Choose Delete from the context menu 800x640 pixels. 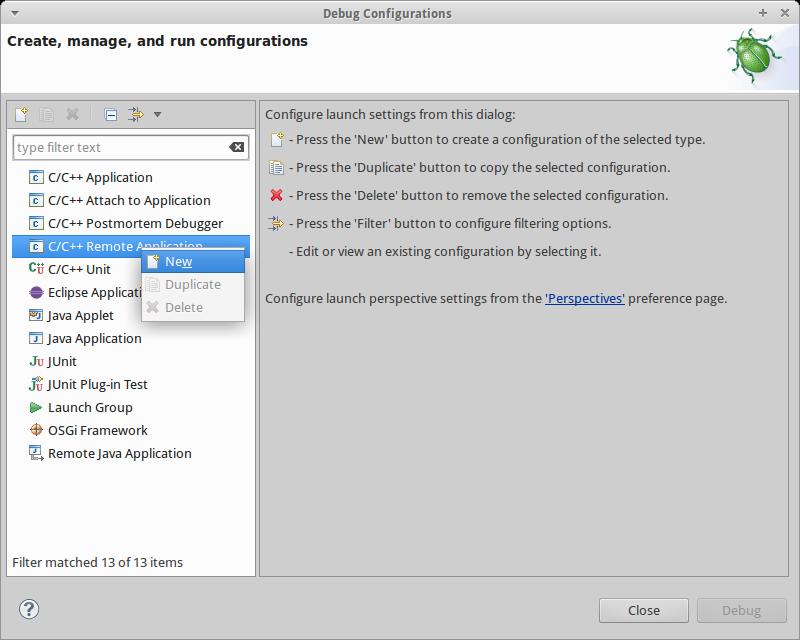click(193, 308)
